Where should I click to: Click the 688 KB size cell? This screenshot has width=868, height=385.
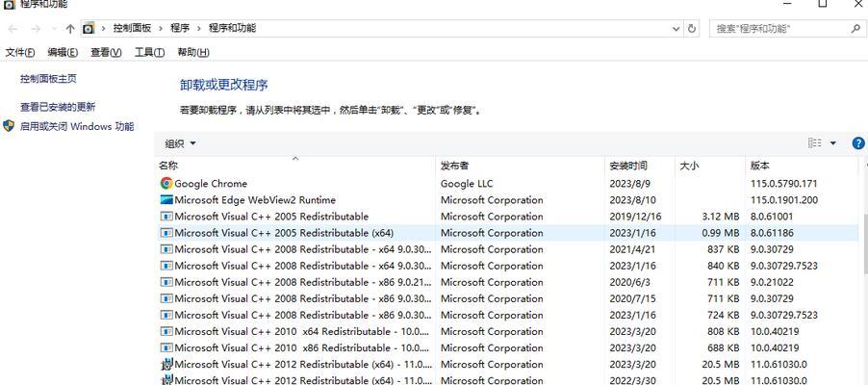[723, 347]
